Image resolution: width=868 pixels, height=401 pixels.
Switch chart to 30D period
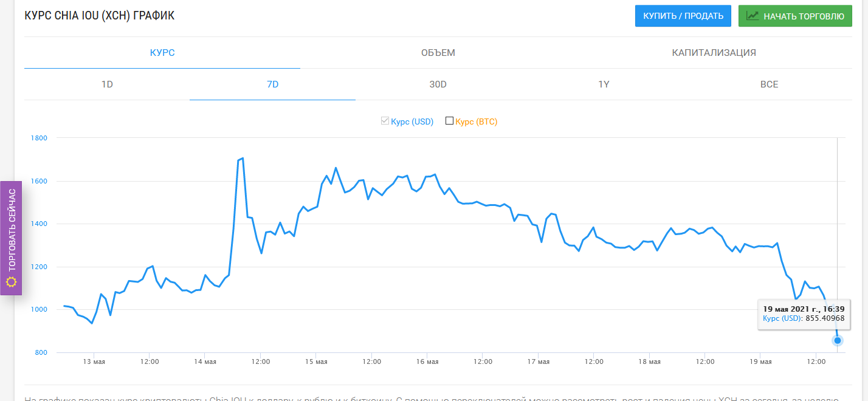pos(438,84)
